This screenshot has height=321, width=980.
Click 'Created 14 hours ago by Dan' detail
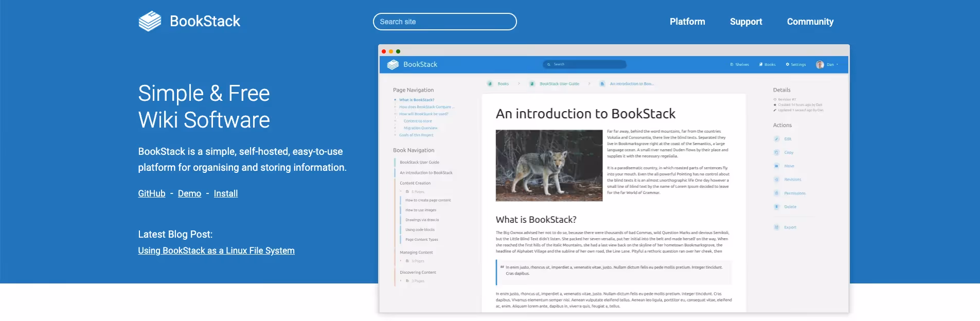point(798,104)
